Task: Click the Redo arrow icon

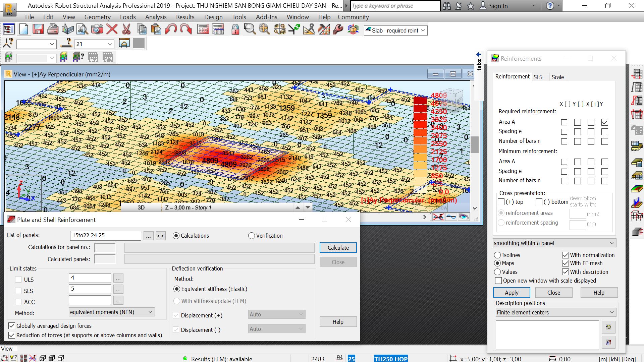Action: [185, 30]
